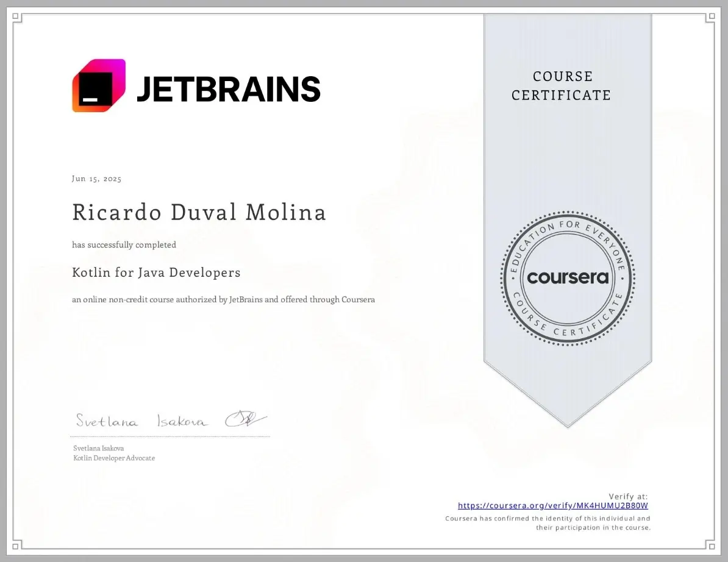Click the Coursera circular seal

568,278
